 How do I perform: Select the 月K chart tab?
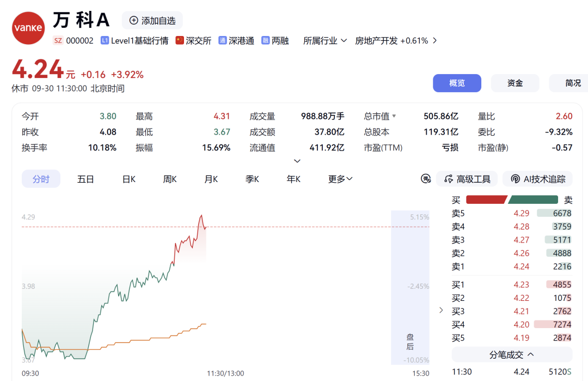[x=211, y=179]
